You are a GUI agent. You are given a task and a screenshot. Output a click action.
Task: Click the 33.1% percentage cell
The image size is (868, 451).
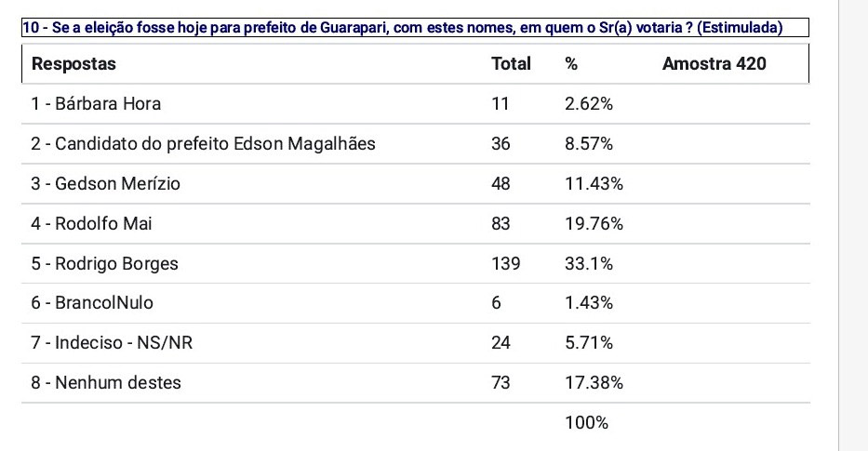click(x=589, y=264)
